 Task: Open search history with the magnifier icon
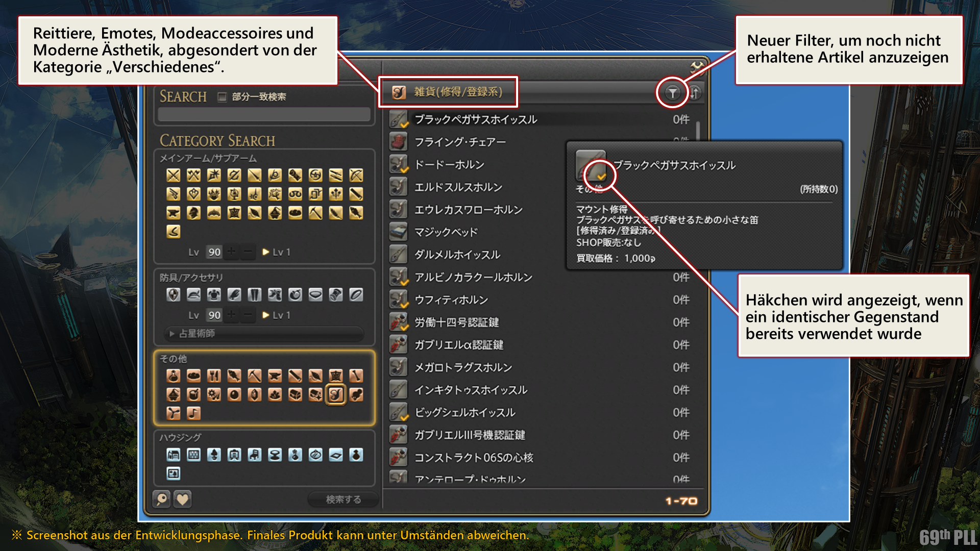coord(162,498)
